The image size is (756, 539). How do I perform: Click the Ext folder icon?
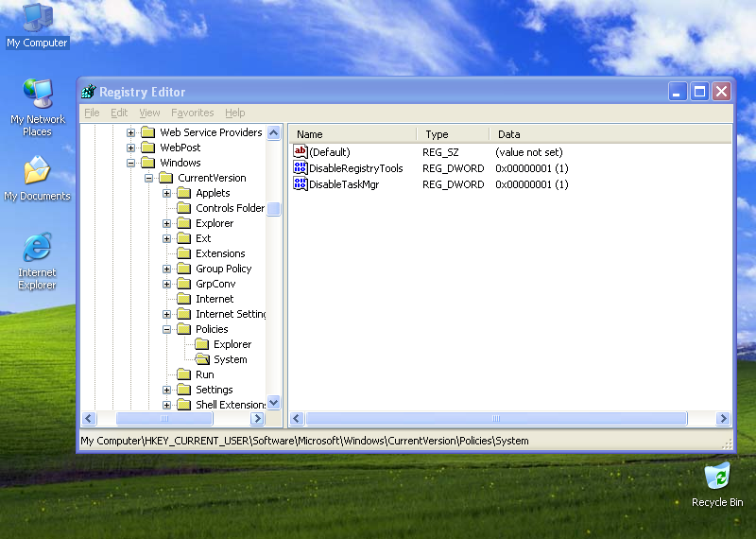[183, 238]
